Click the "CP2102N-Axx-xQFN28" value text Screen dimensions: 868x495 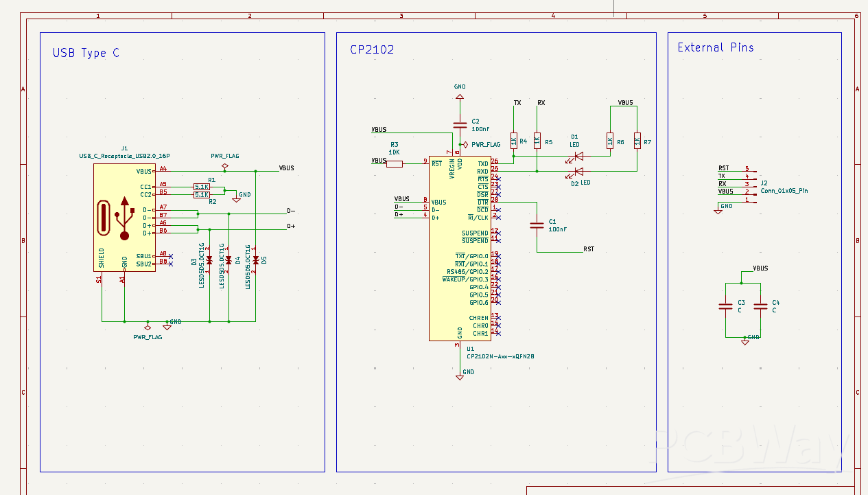pyautogui.click(x=500, y=357)
